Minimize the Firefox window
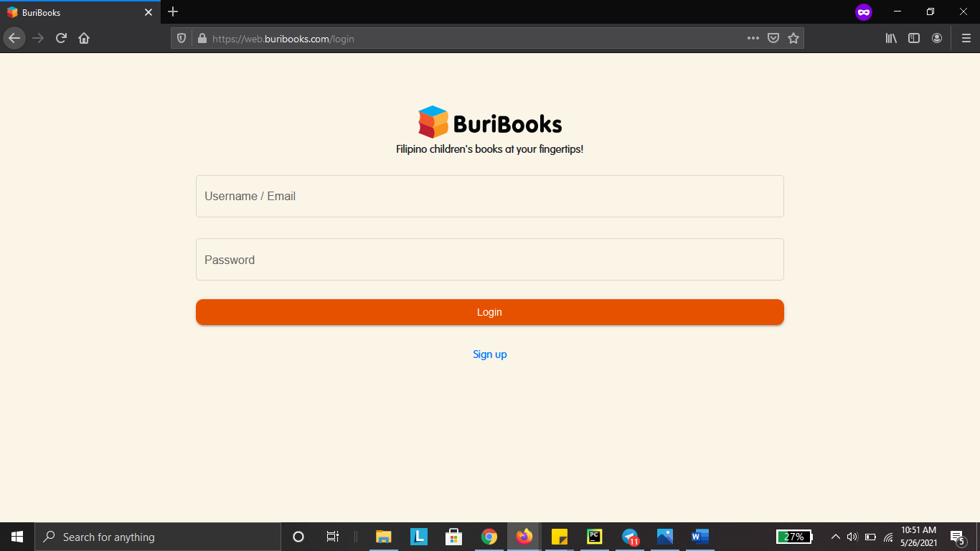The height and width of the screenshot is (551, 980). [x=897, y=11]
